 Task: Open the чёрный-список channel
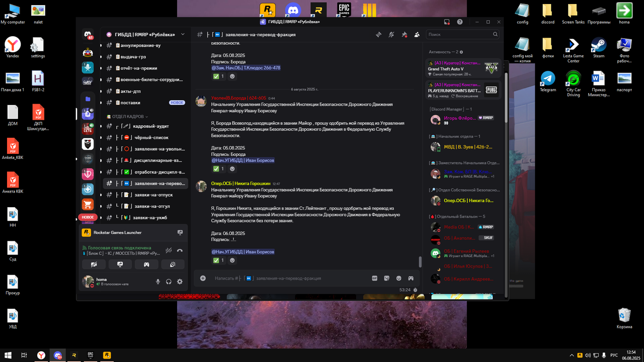(145, 137)
